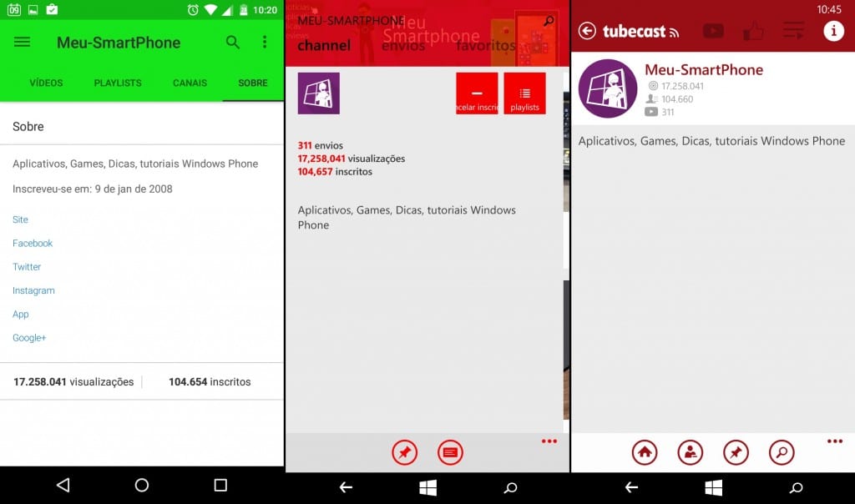Open the Instagram link
The height and width of the screenshot is (504, 855).
(33, 290)
